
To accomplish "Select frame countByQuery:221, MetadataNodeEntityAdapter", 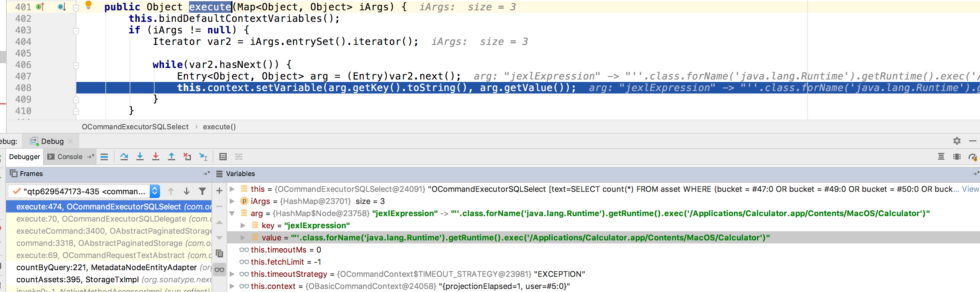I will (x=109, y=268).
